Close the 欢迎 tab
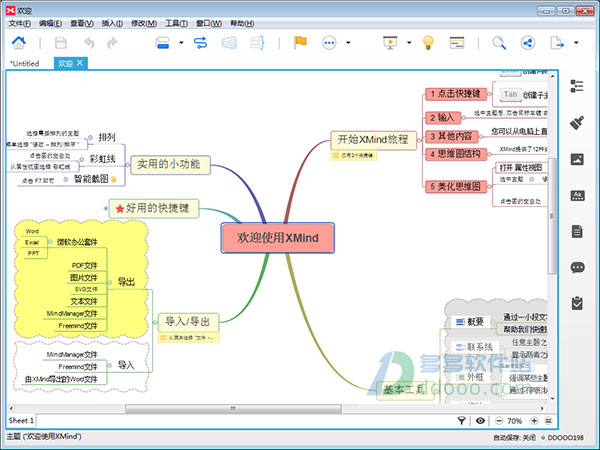This screenshot has height=450, width=600. click(80, 63)
